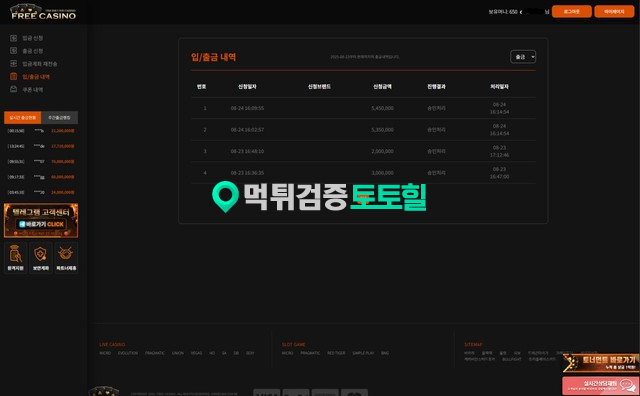Click EVOLUTION under Live Casino footer
The image size is (640, 396).
(x=128, y=353)
